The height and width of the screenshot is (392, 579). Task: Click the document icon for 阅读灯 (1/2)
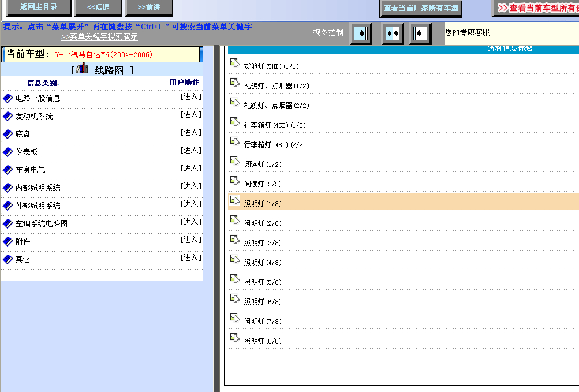235,160
